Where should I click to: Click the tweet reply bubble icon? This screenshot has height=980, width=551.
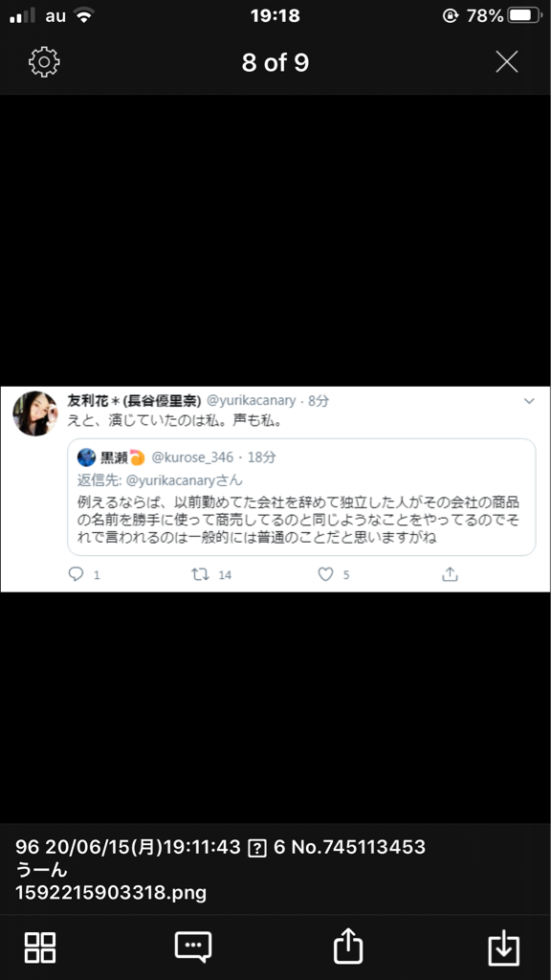tap(76, 574)
